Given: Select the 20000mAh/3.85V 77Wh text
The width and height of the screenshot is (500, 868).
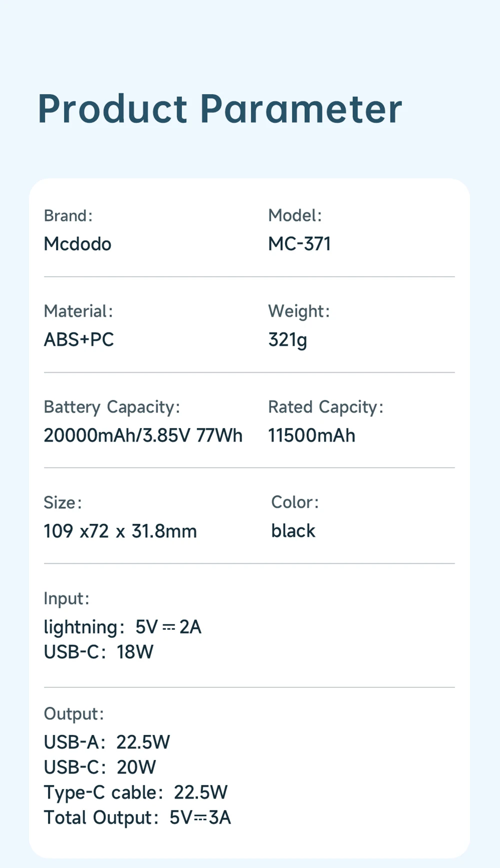Looking at the screenshot, I should [x=143, y=436].
